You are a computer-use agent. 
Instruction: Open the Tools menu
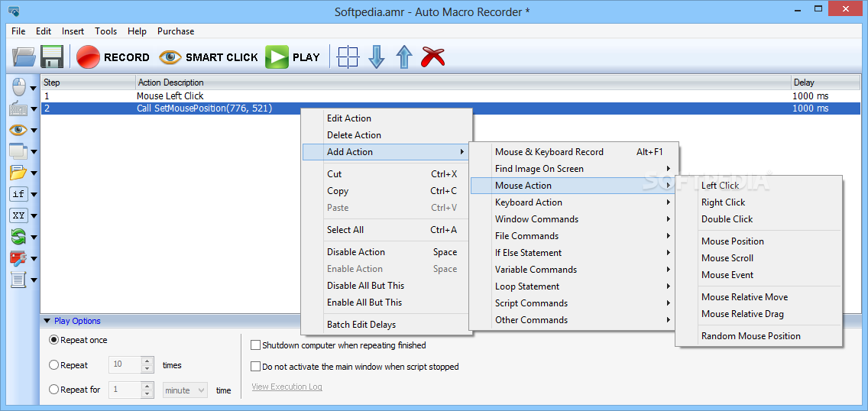click(105, 31)
